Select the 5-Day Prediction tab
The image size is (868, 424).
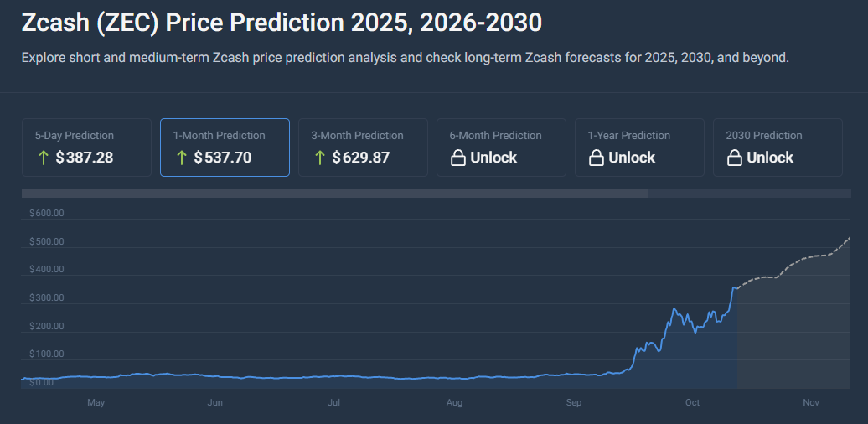pyautogui.click(x=86, y=147)
